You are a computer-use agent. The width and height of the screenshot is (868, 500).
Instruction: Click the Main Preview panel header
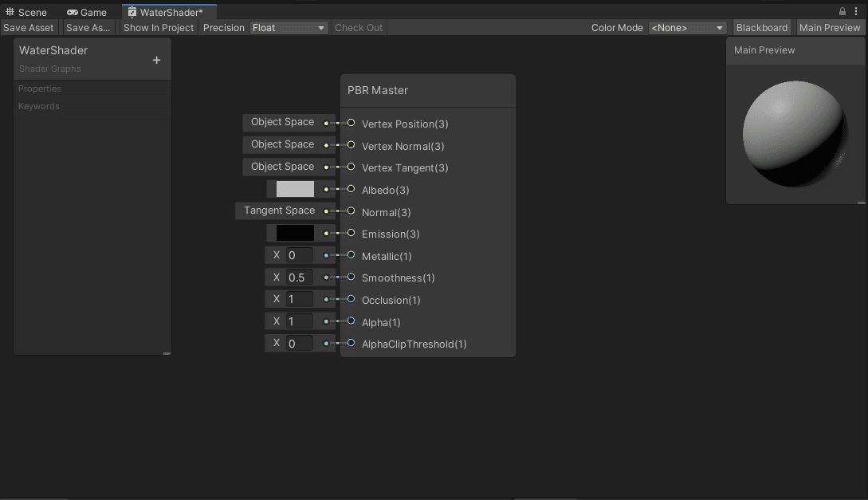click(795, 50)
